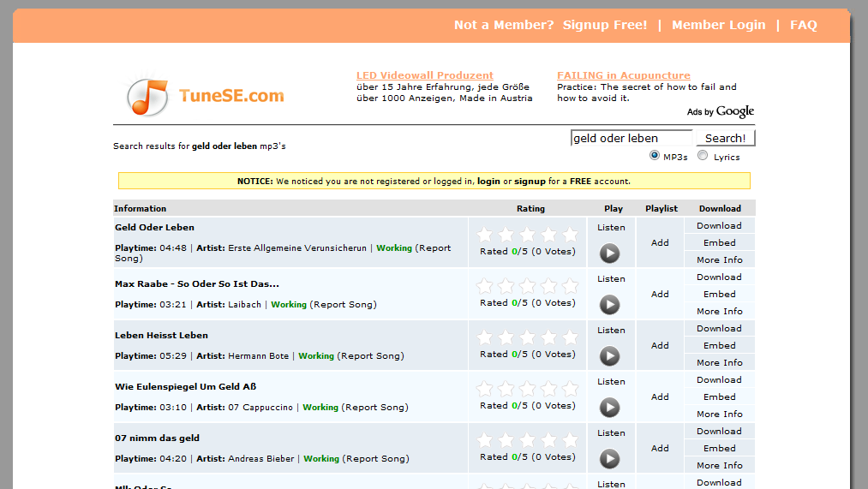This screenshot has width=868, height=489.
Task: Open FAILING in Acupuncture ad
Action: (x=623, y=75)
